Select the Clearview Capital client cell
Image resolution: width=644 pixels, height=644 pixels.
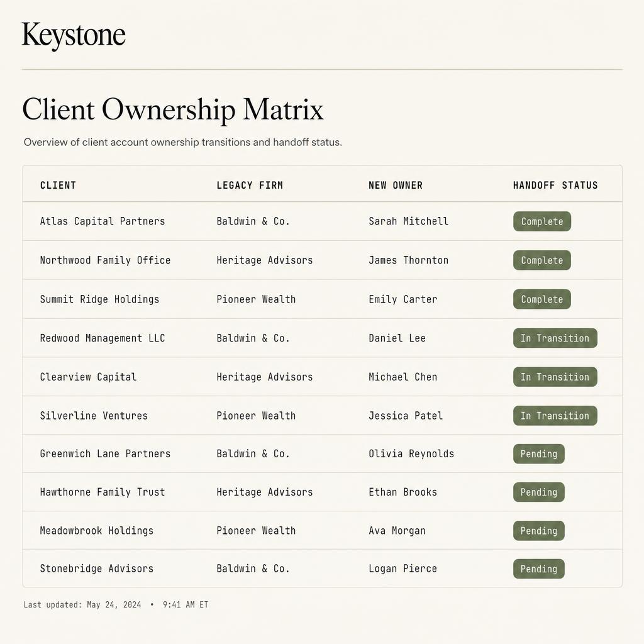pyautogui.click(x=88, y=377)
